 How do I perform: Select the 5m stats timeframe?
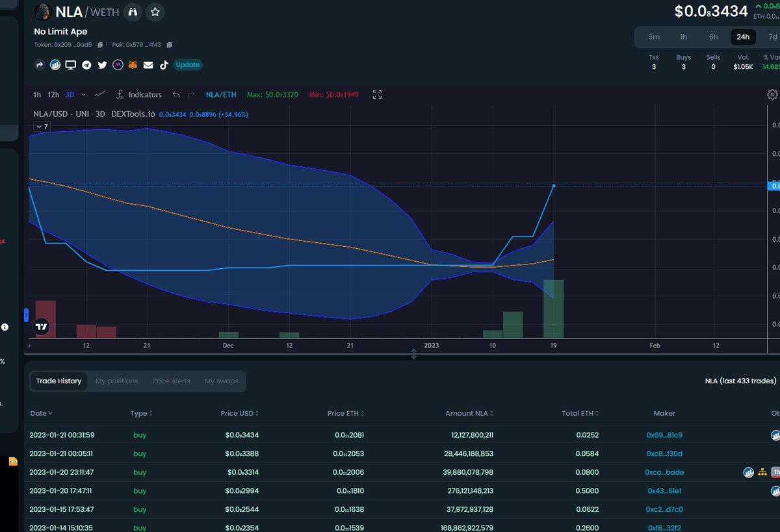[x=654, y=37]
